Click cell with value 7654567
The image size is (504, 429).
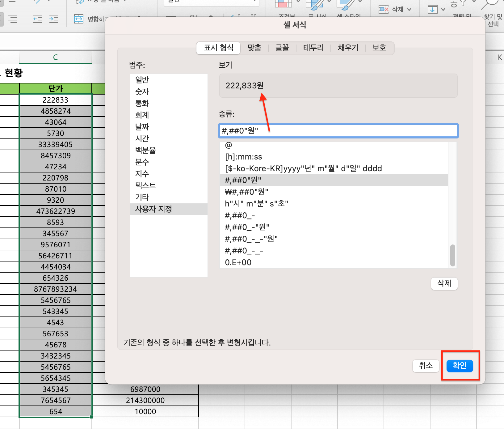point(56,401)
